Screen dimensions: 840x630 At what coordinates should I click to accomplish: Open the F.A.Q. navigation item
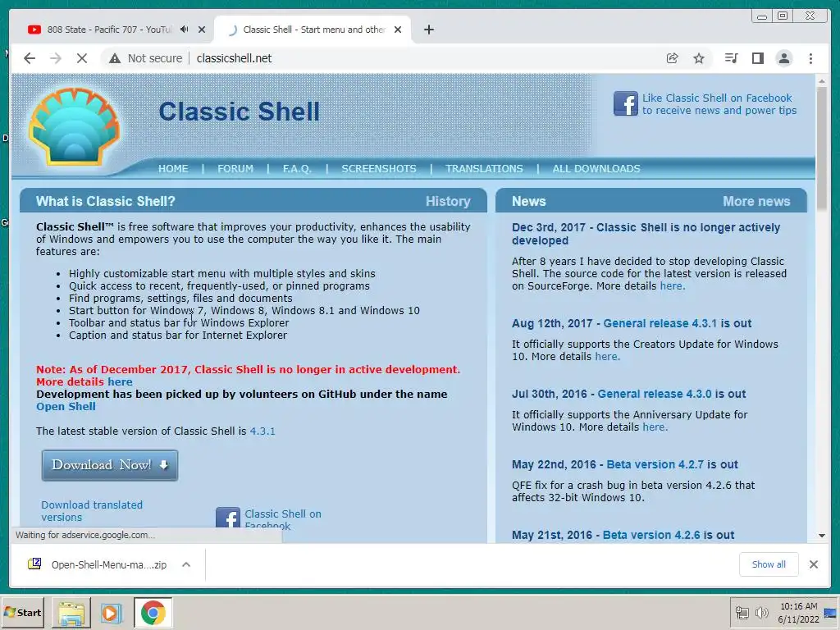pyautogui.click(x=297, y=169)
